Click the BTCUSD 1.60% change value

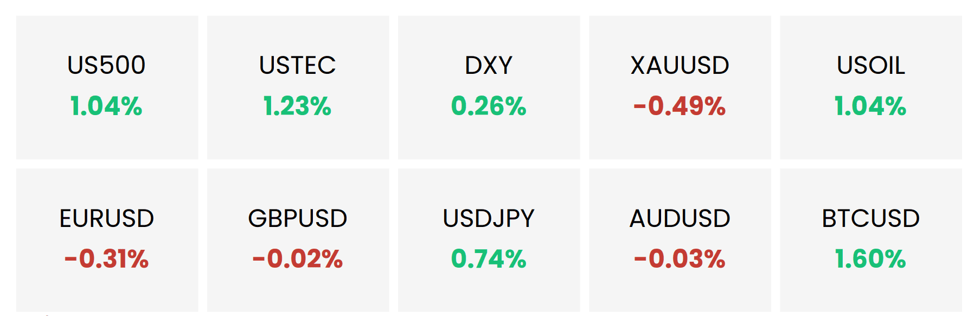pyautogui.click(x=870, y=258)
